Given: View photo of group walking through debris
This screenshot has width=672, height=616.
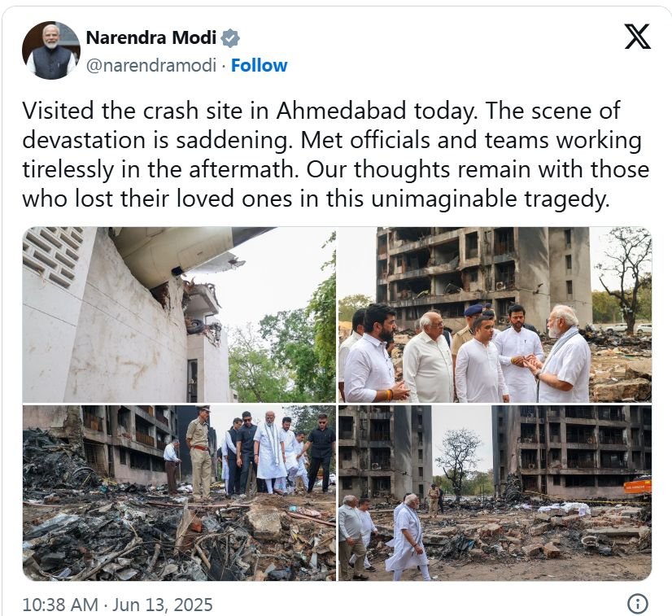Looking at the screenshot, I should [x=179, y=493].
